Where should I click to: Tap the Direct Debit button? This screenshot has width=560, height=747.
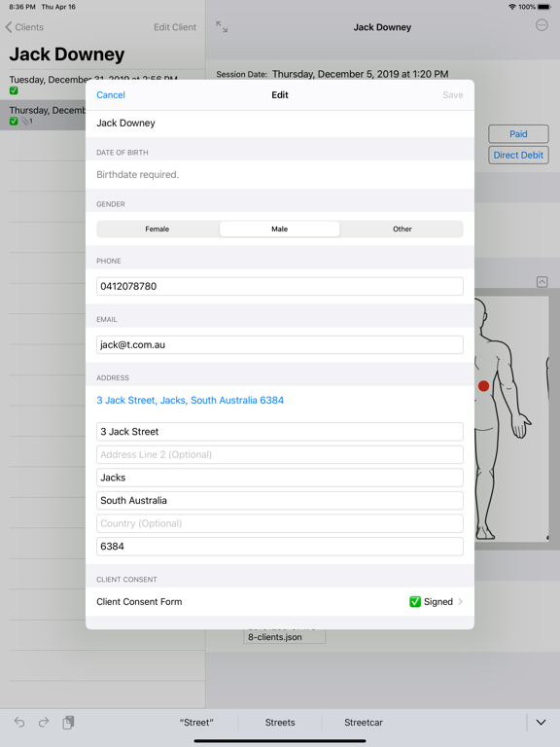[518, 155]
